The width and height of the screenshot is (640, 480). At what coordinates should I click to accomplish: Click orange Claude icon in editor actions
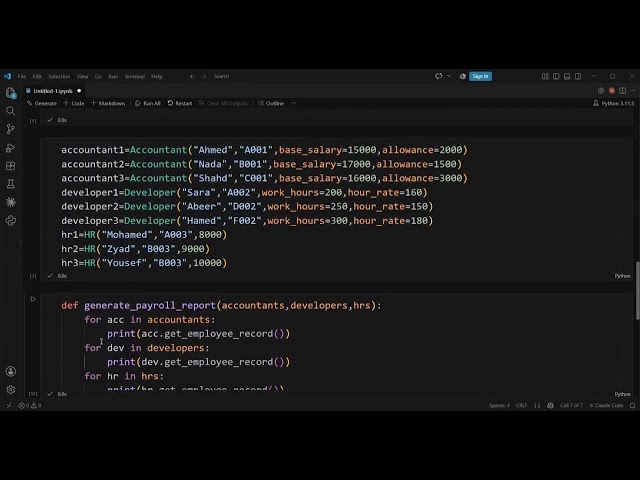point(611,91)
